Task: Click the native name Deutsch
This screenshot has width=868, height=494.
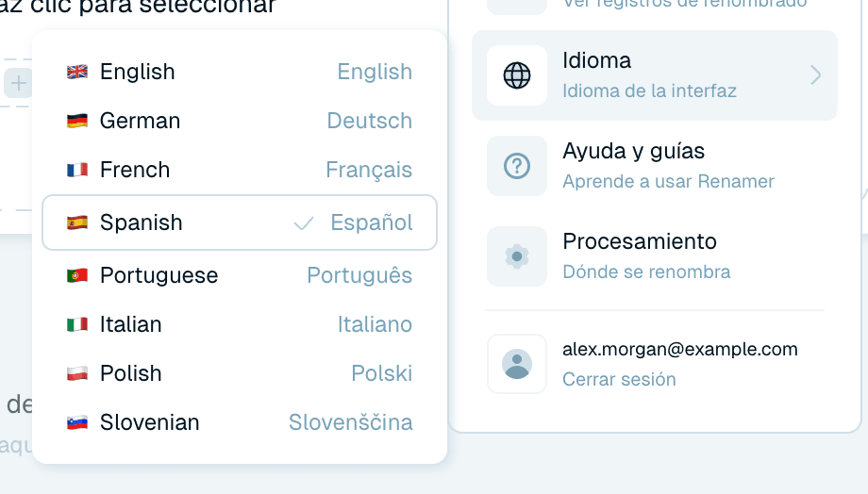Action: [369, 121]
